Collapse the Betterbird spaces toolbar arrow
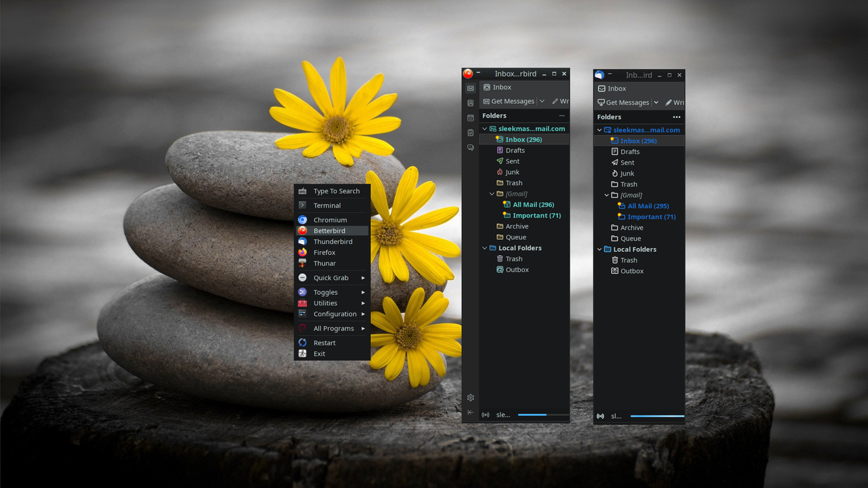 (x=471, y=412)
